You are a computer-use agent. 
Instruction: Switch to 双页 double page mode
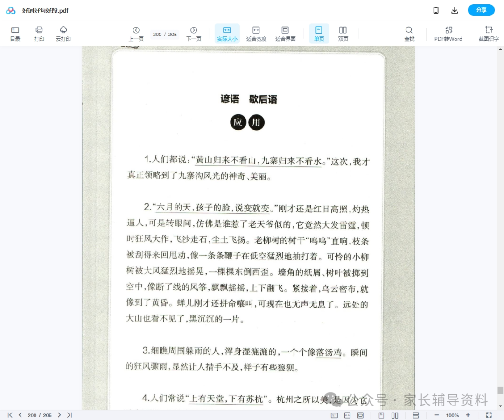[343, 34]
